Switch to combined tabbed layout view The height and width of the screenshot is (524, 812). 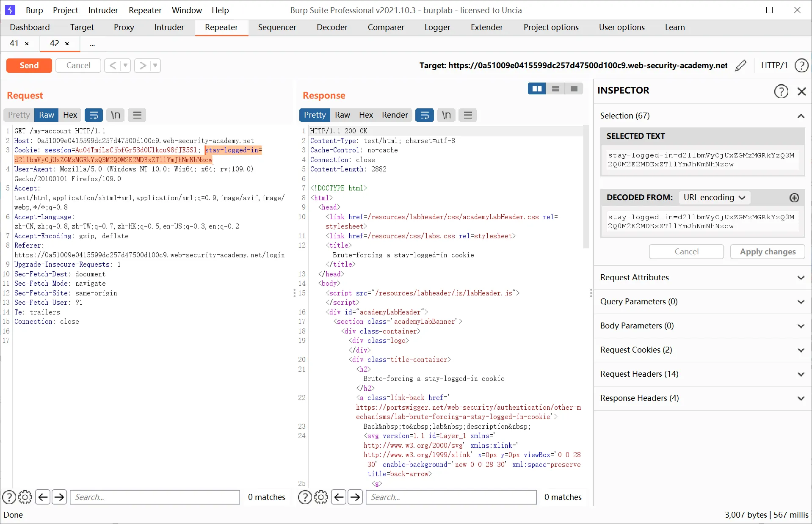574,88
